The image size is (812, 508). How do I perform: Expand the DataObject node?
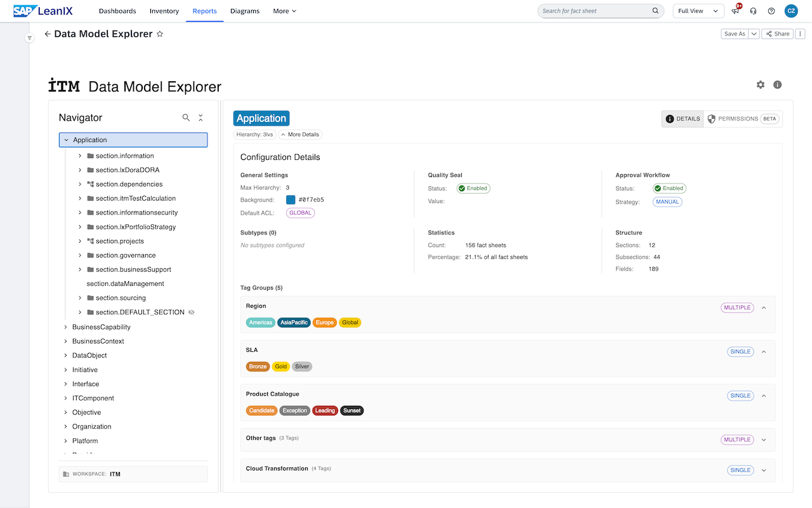pyautogui.click(x=65, y=356)
